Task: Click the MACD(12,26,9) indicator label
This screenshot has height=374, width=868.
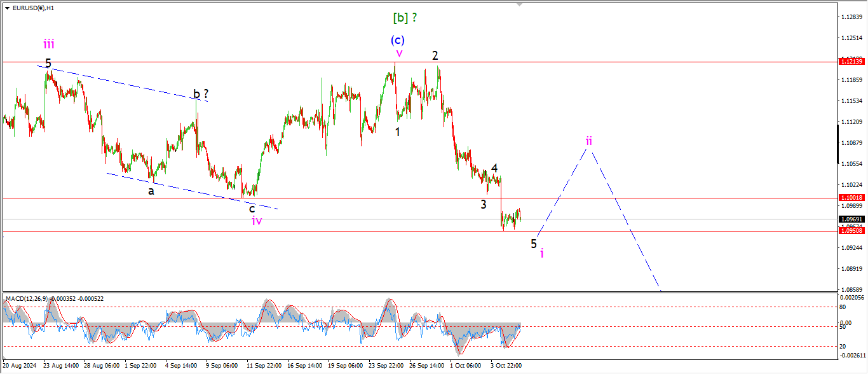Action: (x=27, y=298)
